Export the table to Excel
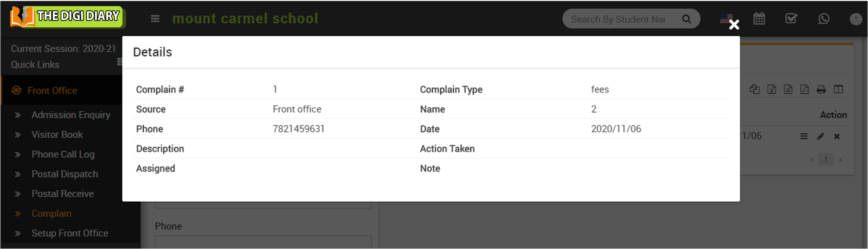This screenshot has width=868, height=249. pos(771,89)
